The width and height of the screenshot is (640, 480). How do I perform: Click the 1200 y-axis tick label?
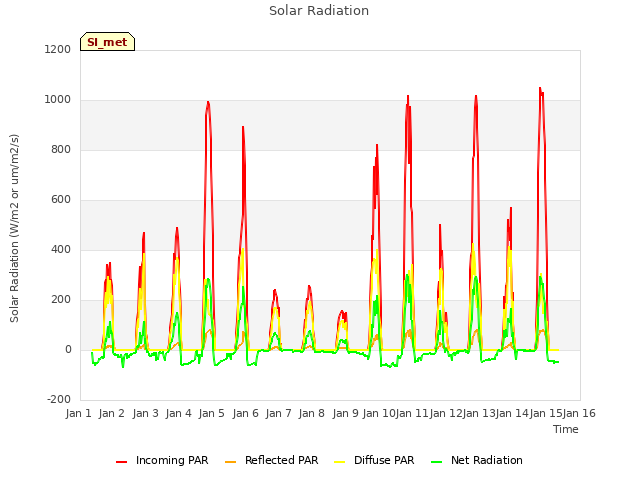(58, 49)
